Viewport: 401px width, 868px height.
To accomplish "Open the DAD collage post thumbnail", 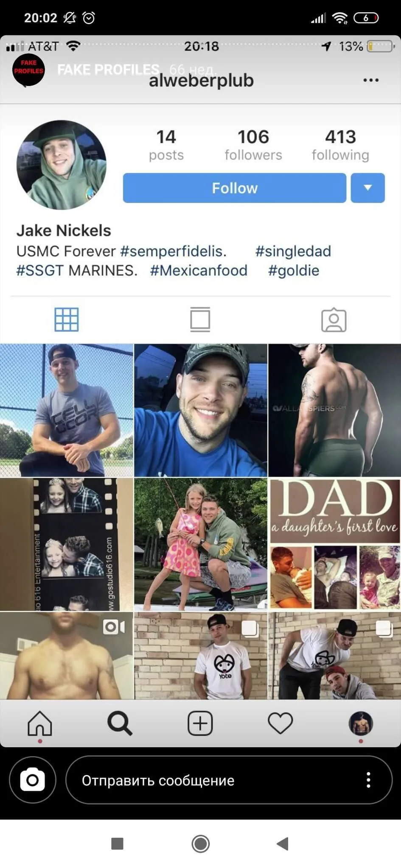I will tap(334, 545).
